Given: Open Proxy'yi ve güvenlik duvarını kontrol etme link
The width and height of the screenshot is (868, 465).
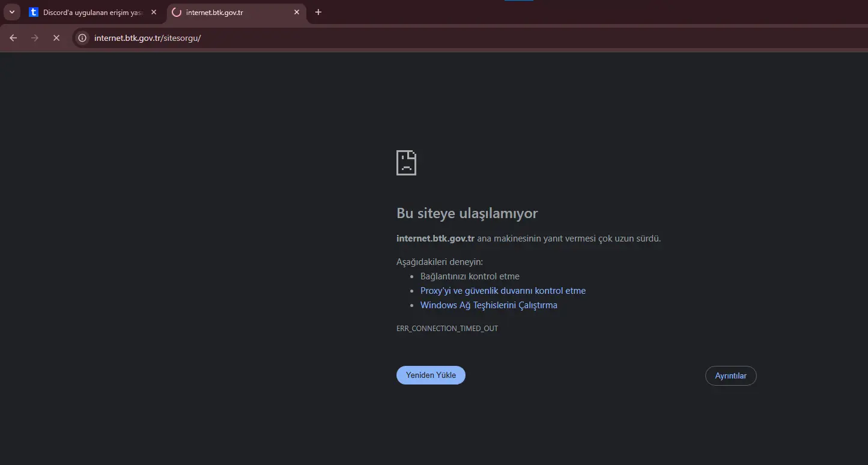Looking at the screenshot, I should point(503,291).
